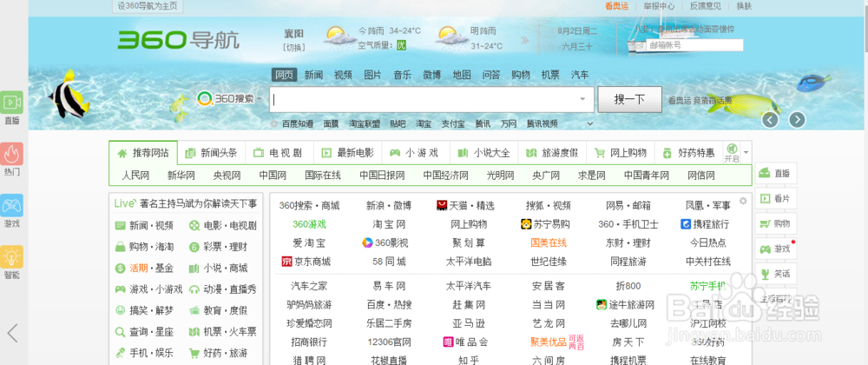Expand the tab bar dropdown arrow after 开启
Viewport: 868px width, 365px height.
click(x=746, y=152)
